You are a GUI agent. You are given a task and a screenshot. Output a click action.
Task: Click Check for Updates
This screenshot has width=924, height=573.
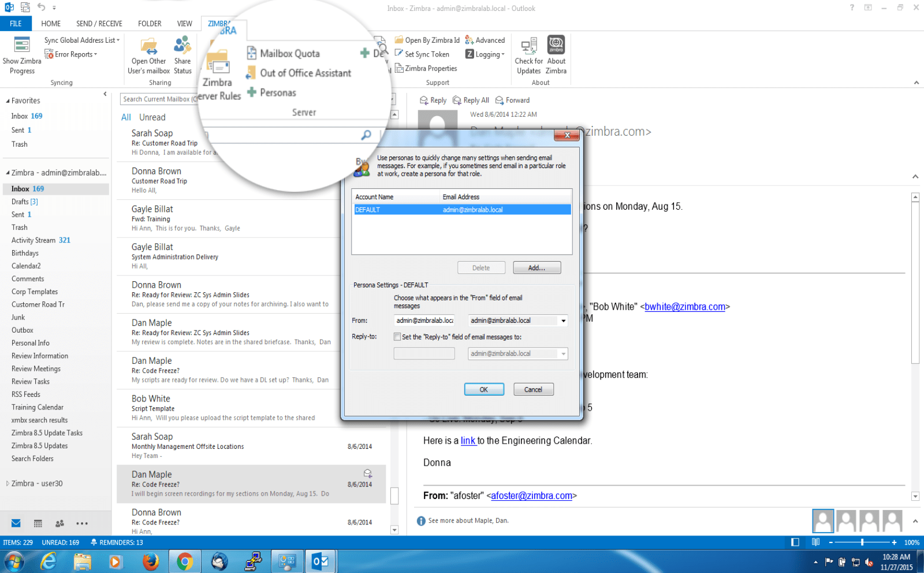(x=529, y=55)
